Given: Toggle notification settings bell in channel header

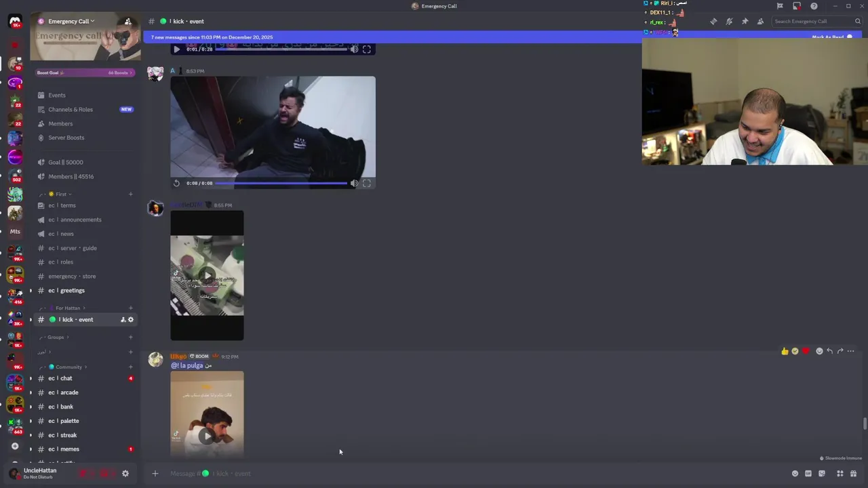Looking at the screenshot, I should 729,21.
